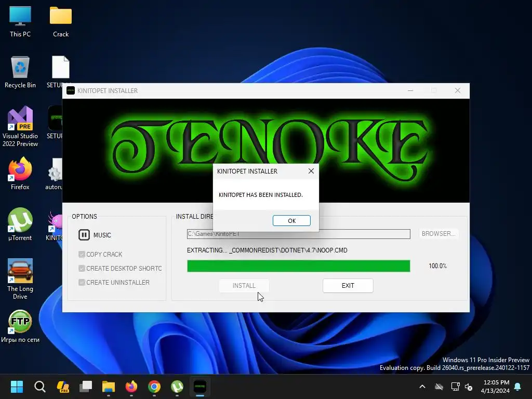Click the install directory path field
Screen dimensions: 532x399
coord(298,234)
